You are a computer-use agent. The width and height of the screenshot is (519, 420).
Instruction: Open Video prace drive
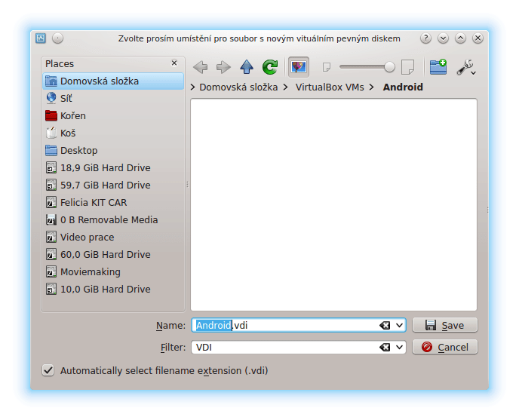[113, 238]
